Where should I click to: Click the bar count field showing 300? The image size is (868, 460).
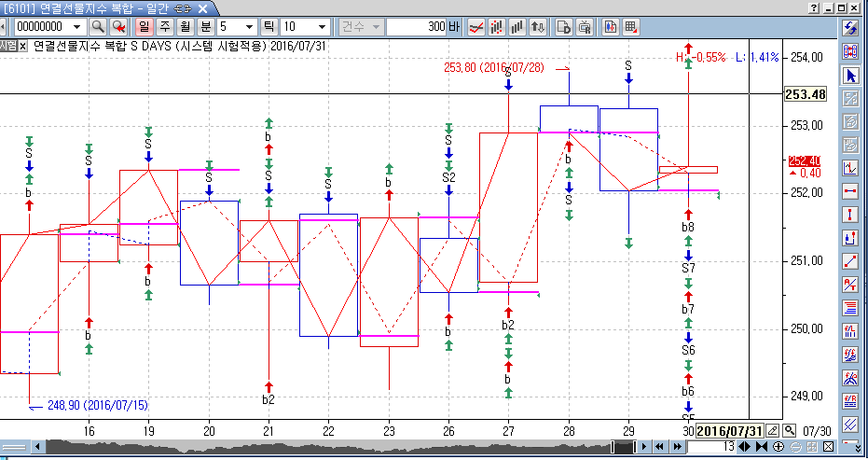(421, 27)
